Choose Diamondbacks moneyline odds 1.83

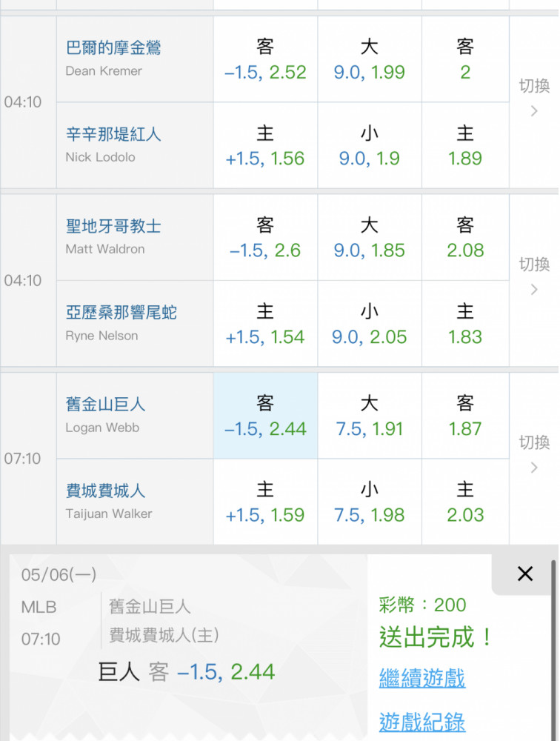[x=465, y=324]
